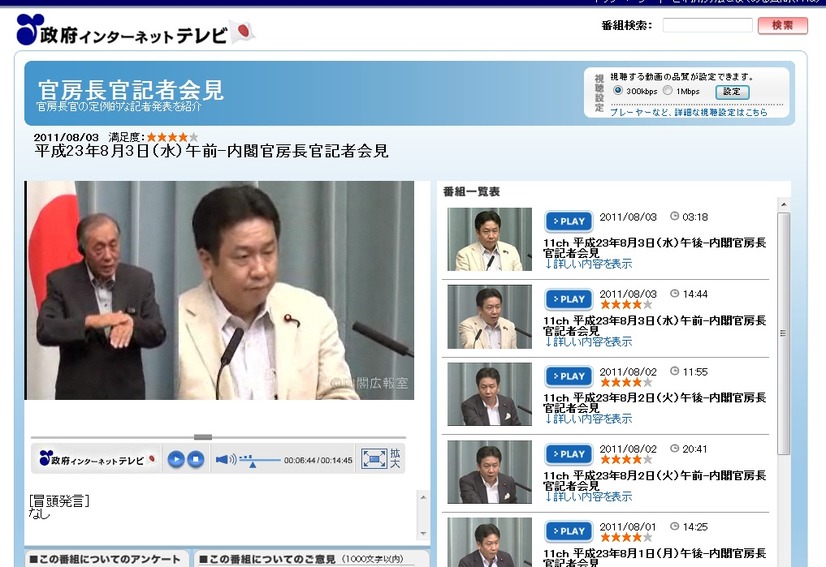Play the 2011/08/02 11:55 program
Screen dimensions: 826x567
tap(568, 376)
